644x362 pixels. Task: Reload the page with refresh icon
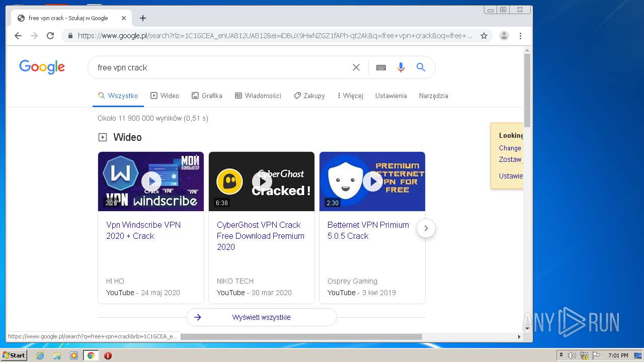pyautogui.click(x=50, y=36)
